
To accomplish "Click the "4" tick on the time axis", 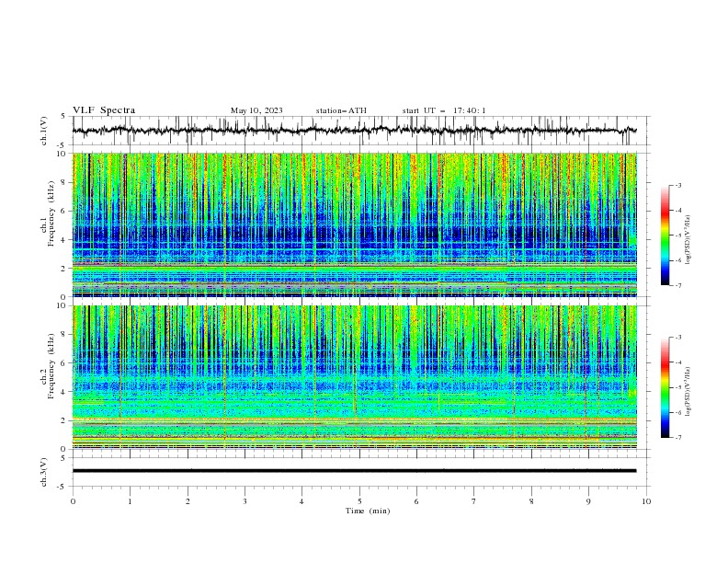I will coord(302,501).
